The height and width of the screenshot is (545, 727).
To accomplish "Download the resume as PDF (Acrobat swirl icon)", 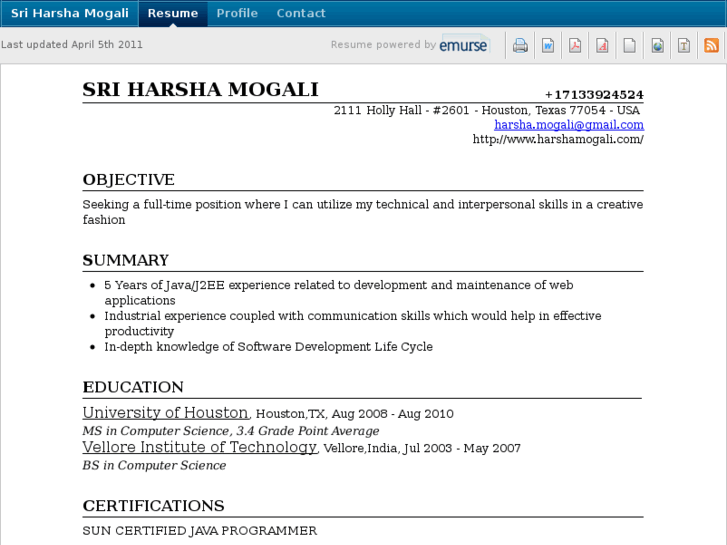I will click(x=575, y=45).
